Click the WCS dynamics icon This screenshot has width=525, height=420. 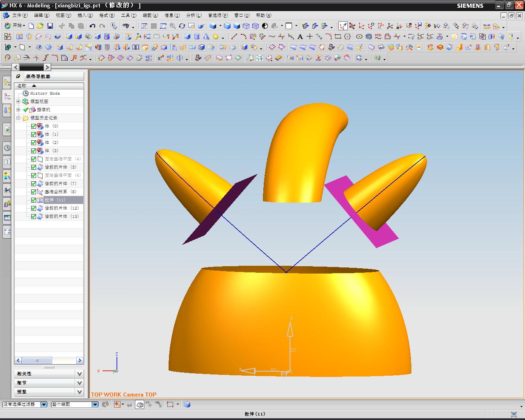(352, 26)
